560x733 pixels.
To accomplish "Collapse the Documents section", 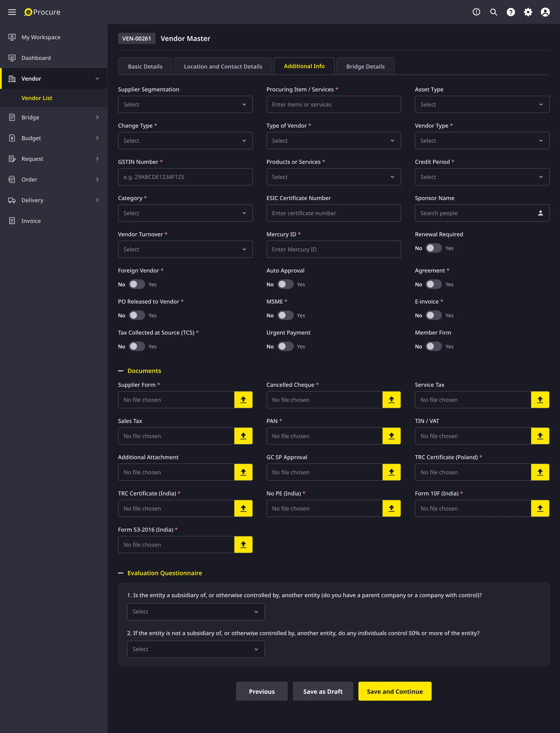I will [121, 371].
